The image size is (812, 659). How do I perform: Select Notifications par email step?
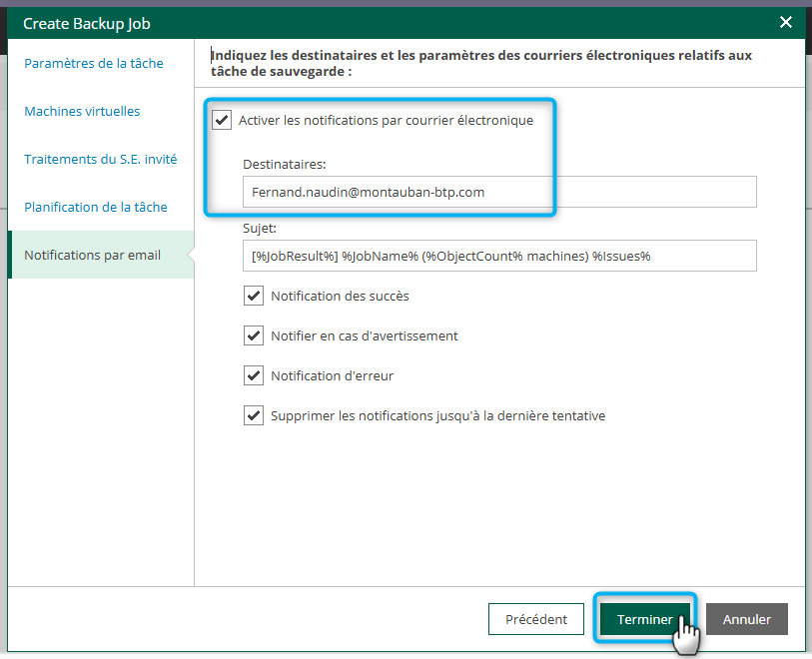tap(102, 255)
